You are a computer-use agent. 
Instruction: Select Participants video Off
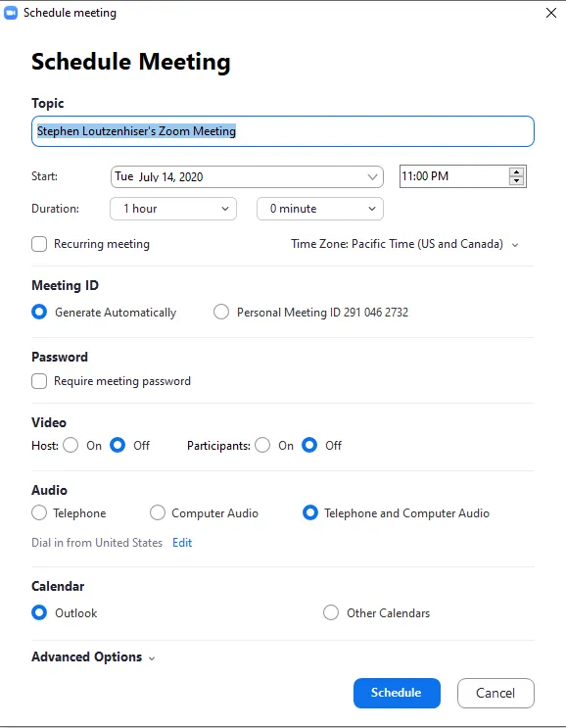coord(309,445)
